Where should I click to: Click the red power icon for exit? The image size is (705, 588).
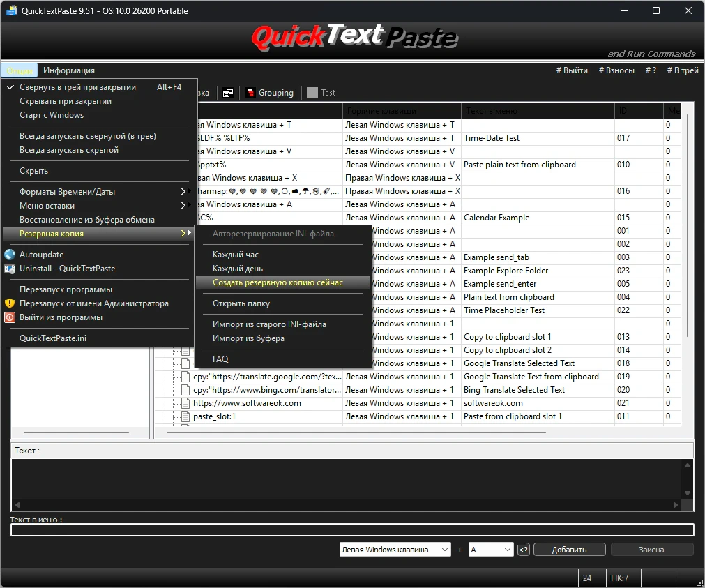pos(10,317)
